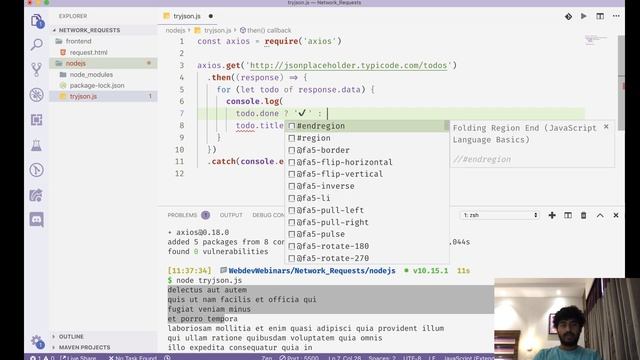This screenshot has width=640, height=360.
Task: Switch to the OUTPUT panel tab
Action: pos(231,215)
